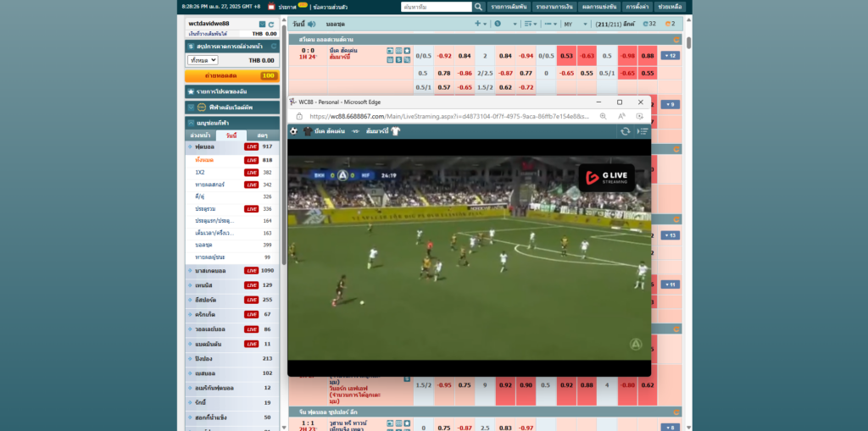Select the football row with 917 events

click(x=232, y=146)
